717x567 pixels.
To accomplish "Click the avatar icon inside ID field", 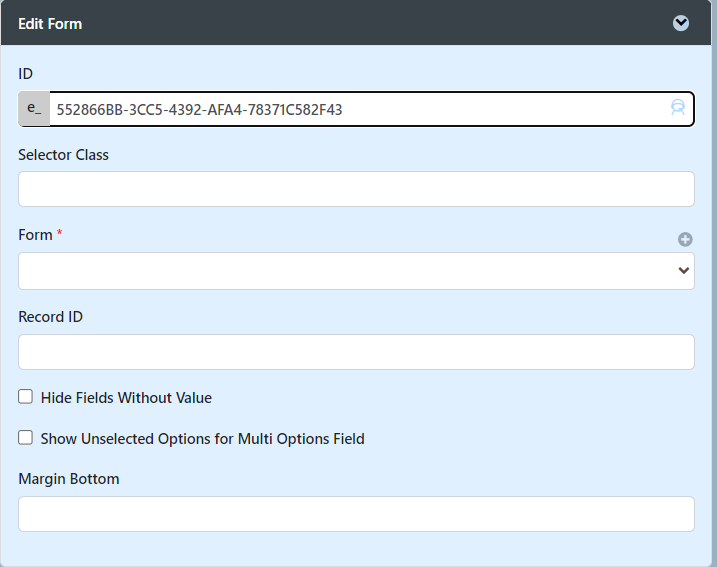I will click(678, 109).
